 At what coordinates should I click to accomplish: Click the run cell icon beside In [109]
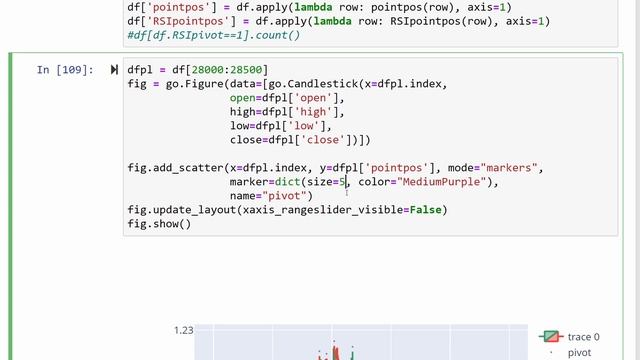(114, 70)
